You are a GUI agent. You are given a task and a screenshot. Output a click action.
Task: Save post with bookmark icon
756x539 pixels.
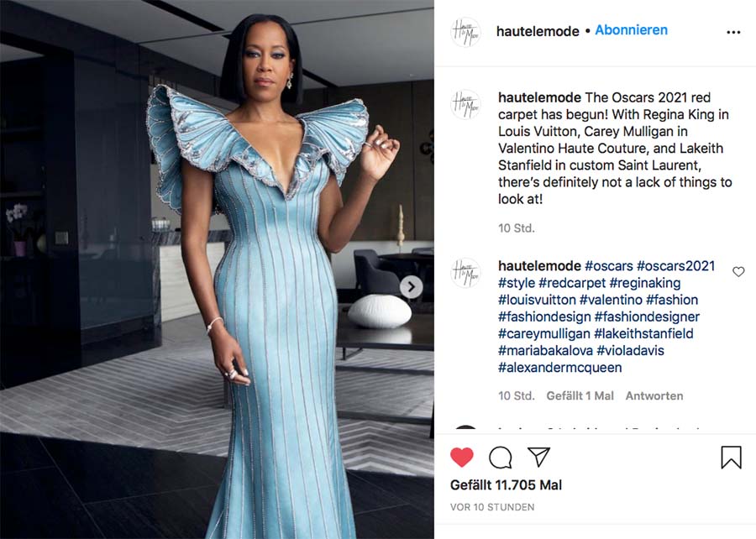[731, 457]
